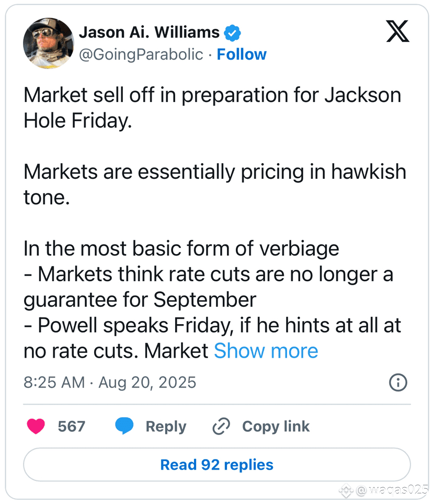Follow the @GoingParabolic account

[242, 54]
